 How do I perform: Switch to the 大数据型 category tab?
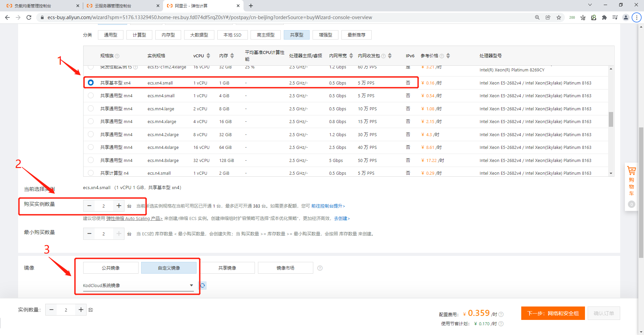click(199, 35)
